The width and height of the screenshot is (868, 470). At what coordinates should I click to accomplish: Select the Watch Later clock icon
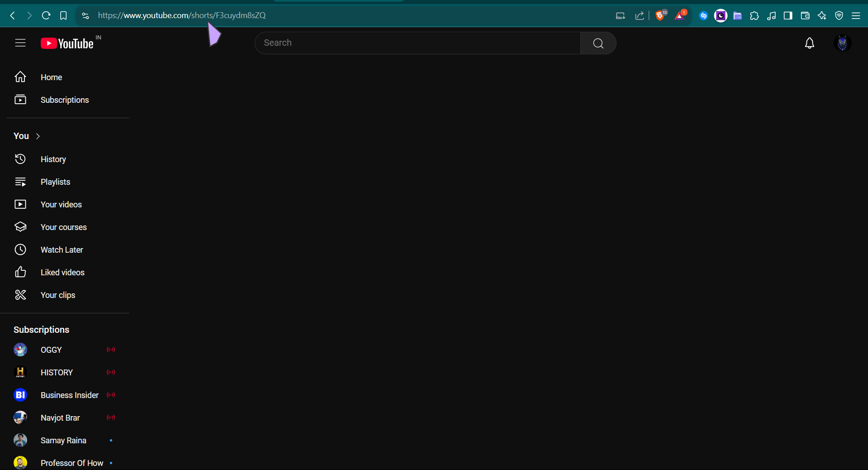coord(20,249)
